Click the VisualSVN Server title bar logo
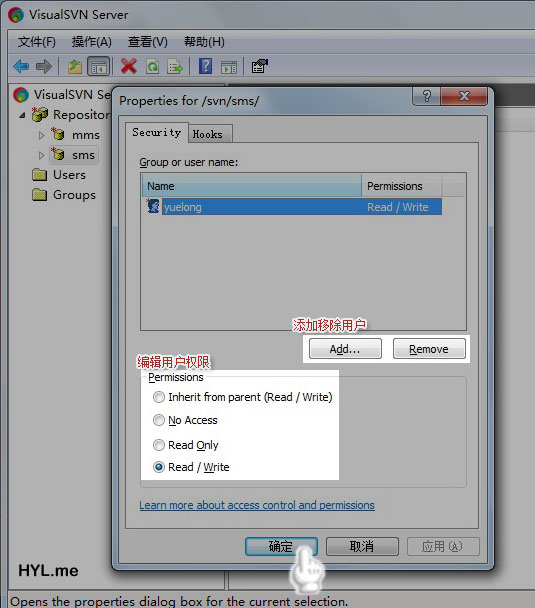 tap(16, 15)
